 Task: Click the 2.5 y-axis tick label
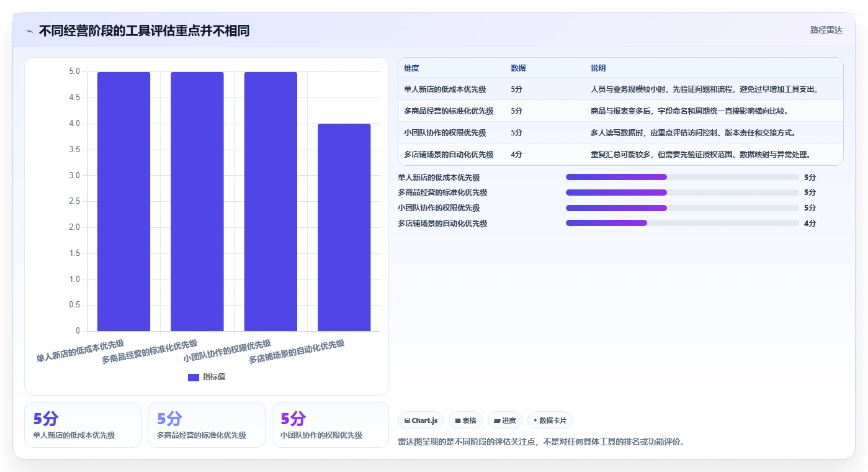tap(74, 201)
